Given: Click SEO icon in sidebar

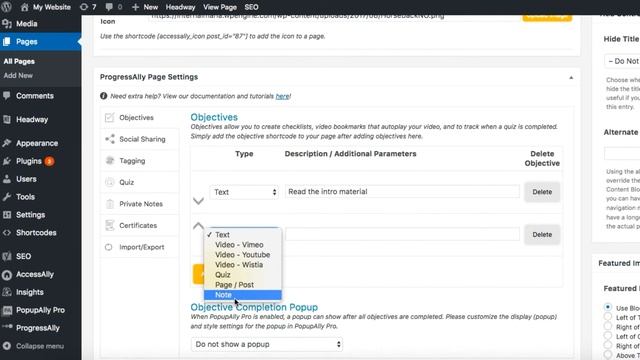Looking at the screenshot, I should 7,256.
